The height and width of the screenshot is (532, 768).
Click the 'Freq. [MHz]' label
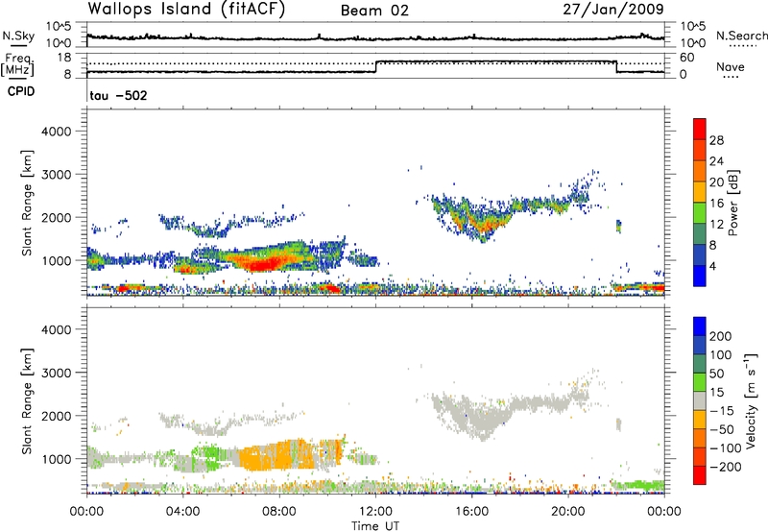[18, 65]
